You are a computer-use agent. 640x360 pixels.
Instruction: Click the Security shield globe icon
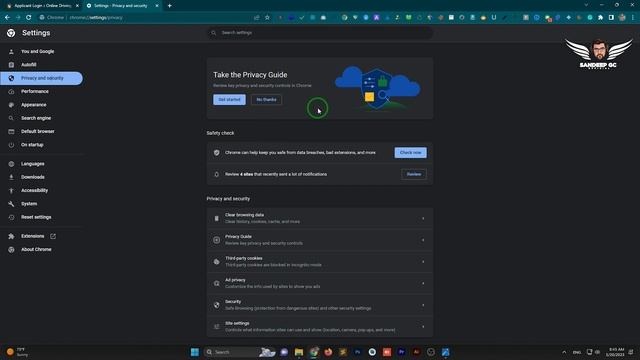point(217,305)
